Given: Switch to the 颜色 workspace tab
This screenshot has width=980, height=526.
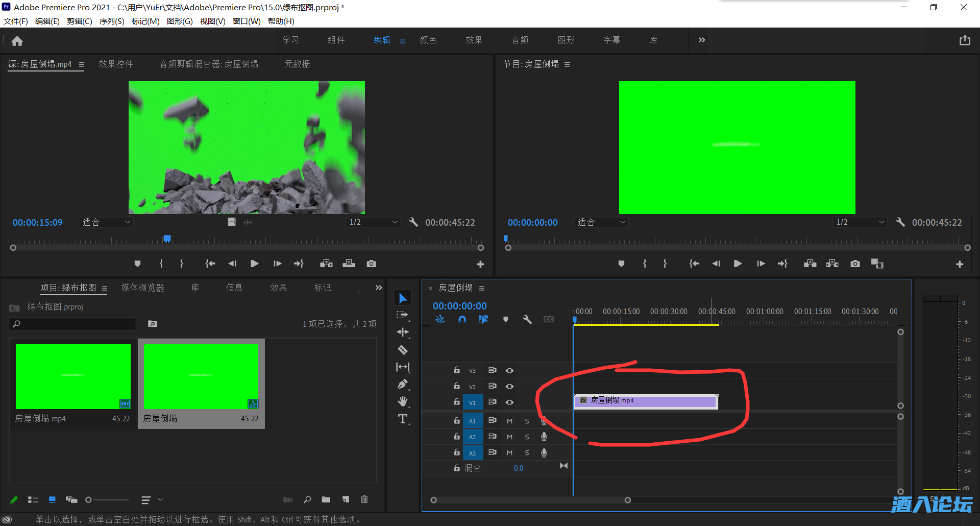Looking at the screenshot, I should pyautogui.click(x=428, y=40).
